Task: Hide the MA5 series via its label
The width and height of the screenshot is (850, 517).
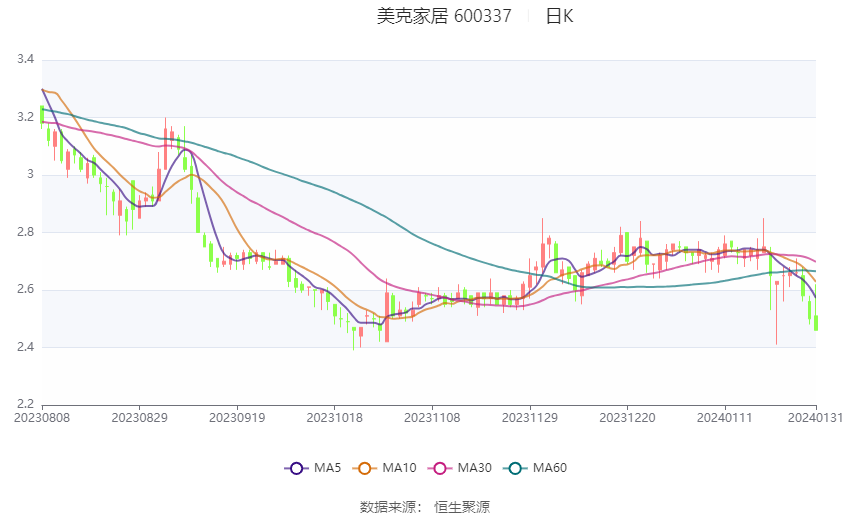Action: (x=327, y=468)
